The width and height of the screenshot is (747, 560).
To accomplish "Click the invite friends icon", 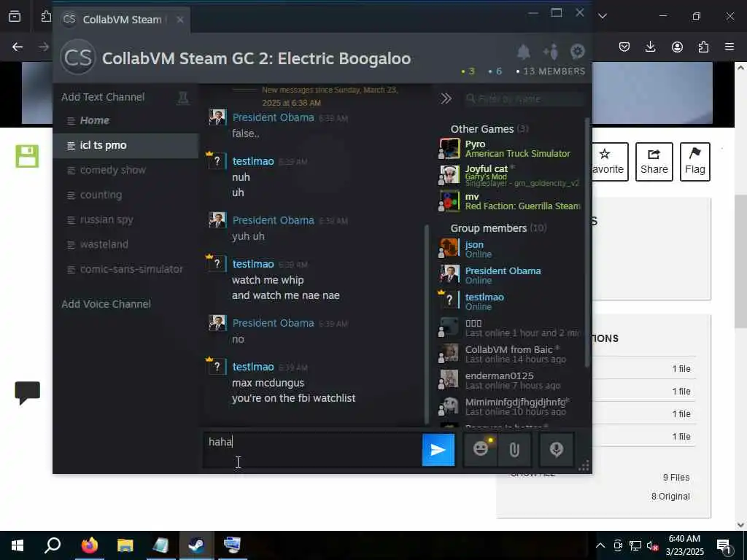I will click(x=551, y=51).
